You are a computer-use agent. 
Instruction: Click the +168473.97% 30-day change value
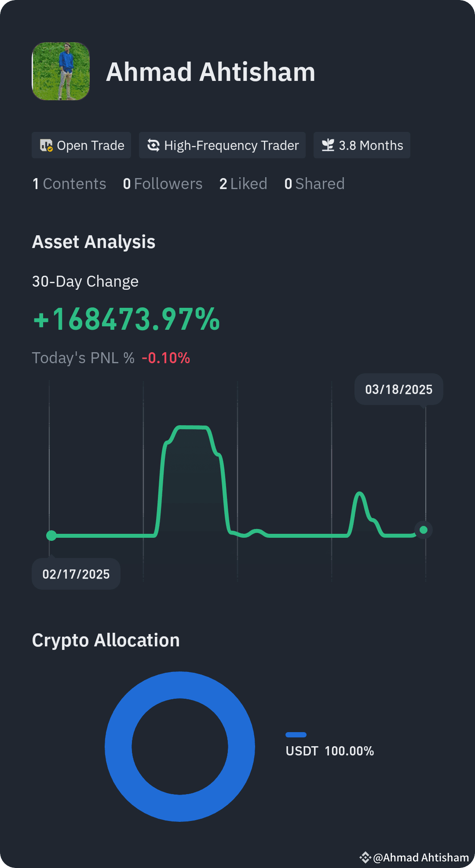click(x=127, y=319)
